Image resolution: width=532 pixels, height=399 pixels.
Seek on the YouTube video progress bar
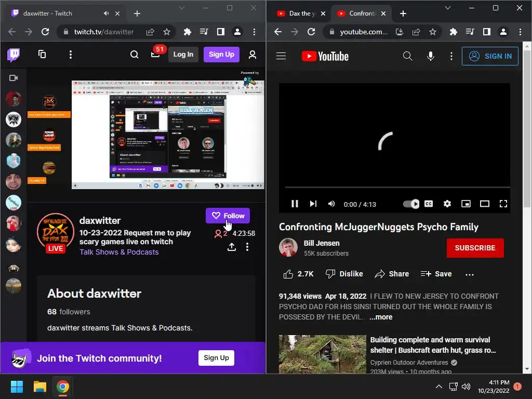pyautogui.click(x=397, y=187)
